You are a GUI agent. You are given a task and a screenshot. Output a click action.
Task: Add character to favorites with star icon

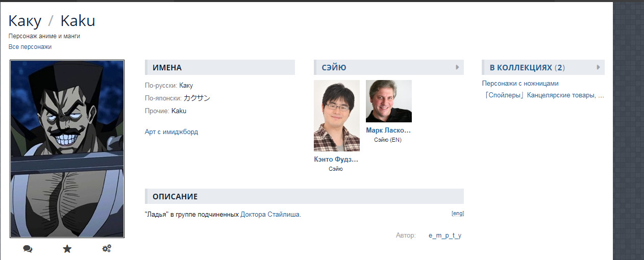67,249
